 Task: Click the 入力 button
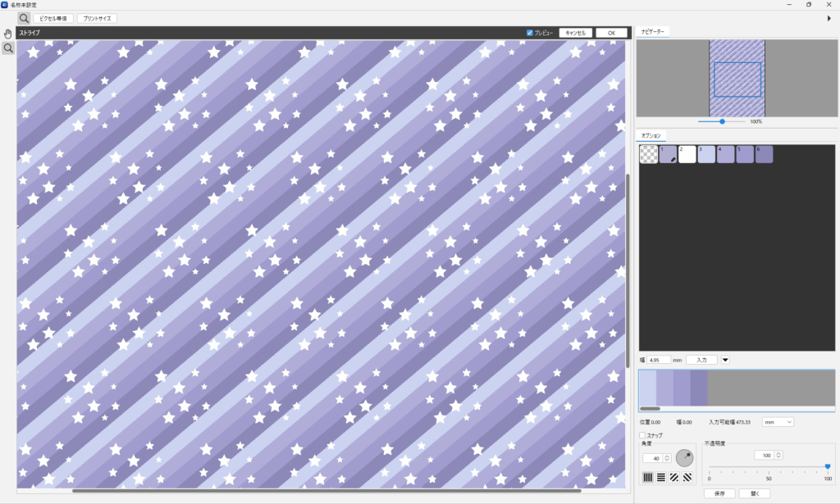click(702, 360)
